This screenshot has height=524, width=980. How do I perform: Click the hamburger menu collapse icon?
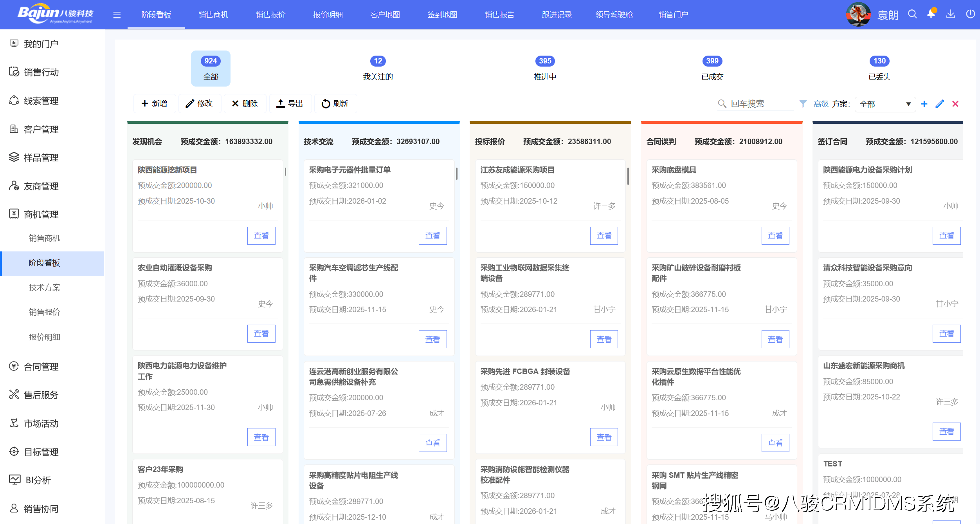[x=117, y=15]
